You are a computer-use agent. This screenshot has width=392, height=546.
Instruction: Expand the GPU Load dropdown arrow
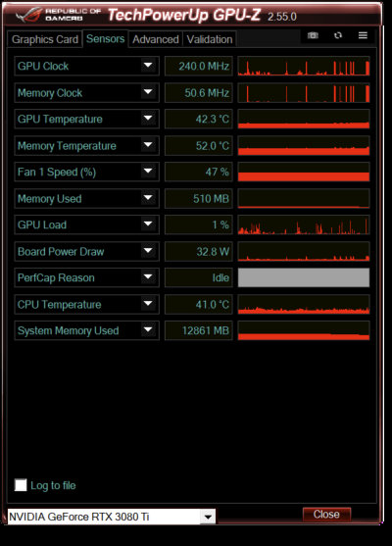148,224
